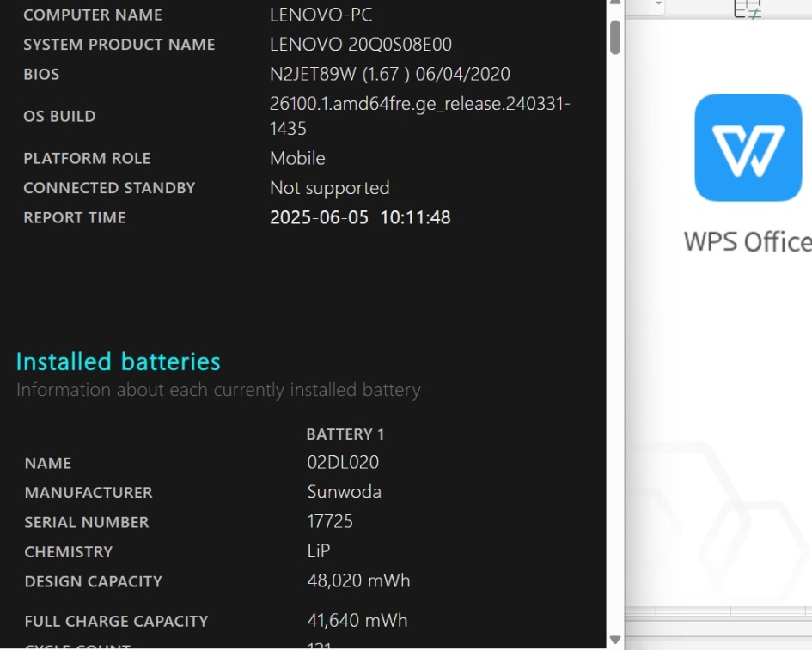Click the scrollbar thumb in battery report

pyautogui.click(x=614, y=37)
